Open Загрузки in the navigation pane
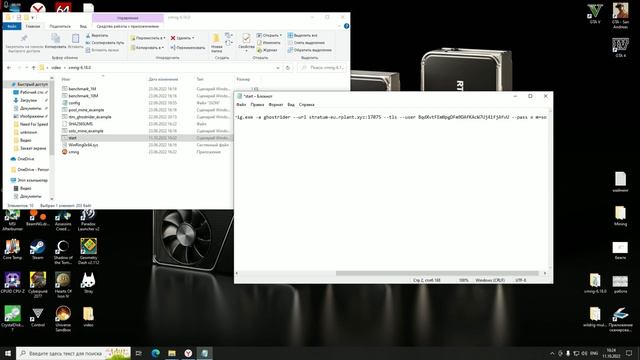Viewport: 640px width, 360px height. (28, 100)
